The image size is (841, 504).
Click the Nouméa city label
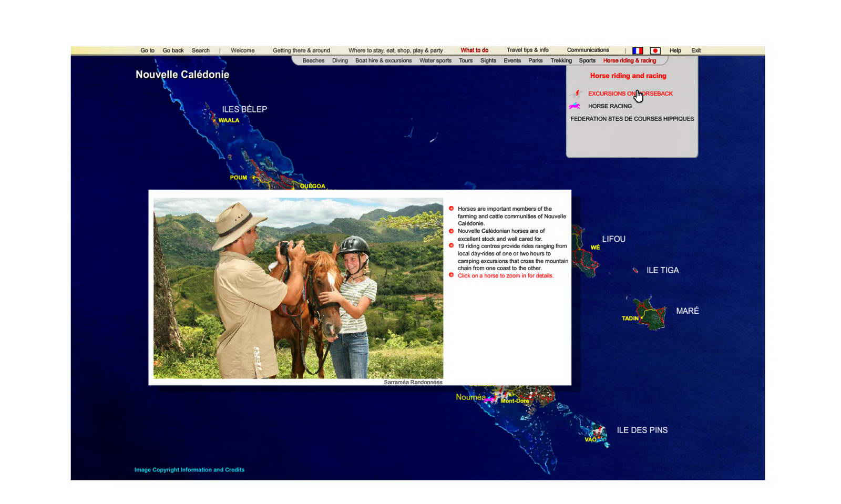[x=470, y=397]
